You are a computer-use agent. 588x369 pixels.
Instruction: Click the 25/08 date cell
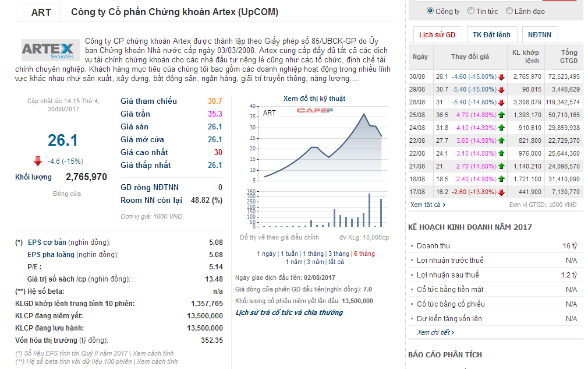417,115
